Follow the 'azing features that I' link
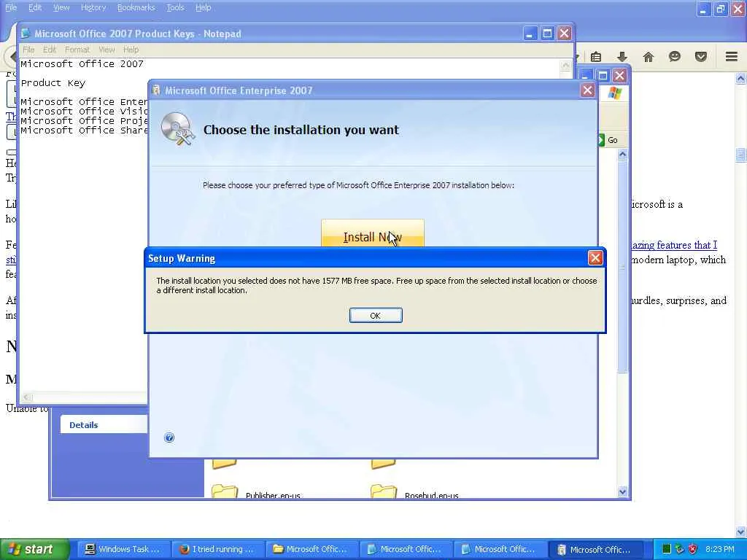 pos(673,245)
